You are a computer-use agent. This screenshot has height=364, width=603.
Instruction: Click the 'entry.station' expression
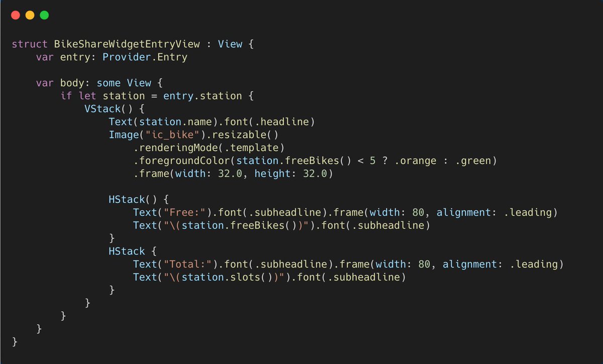[x=203, y=96]
